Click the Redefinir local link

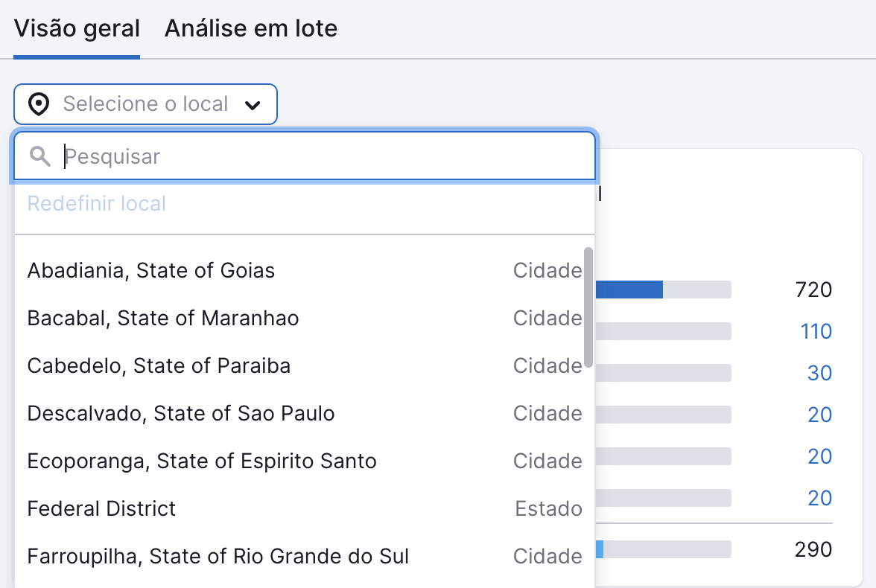[97, 204]
